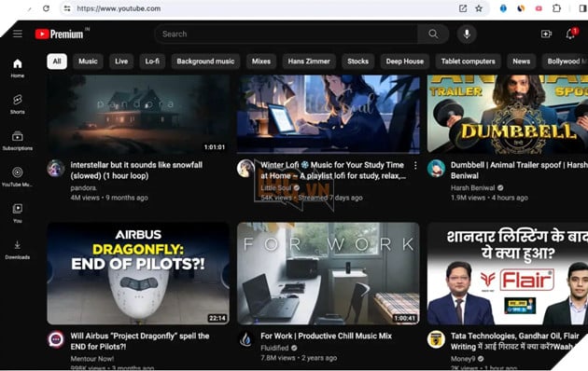Viewport: 588px width, 371px height.
Task: Open interstellar snowfall video thumbnail
Action: tap(138, 114)
